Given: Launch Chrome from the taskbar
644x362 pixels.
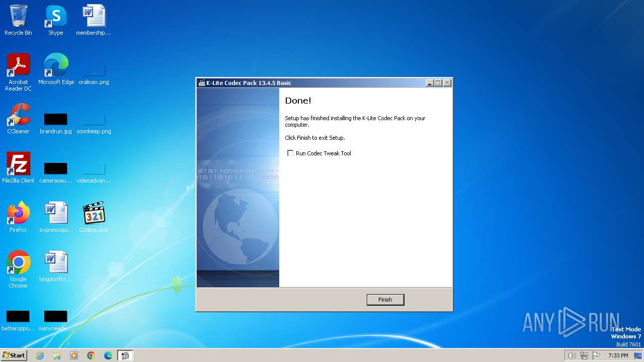Looking at the screenshot, I should 91,355.
